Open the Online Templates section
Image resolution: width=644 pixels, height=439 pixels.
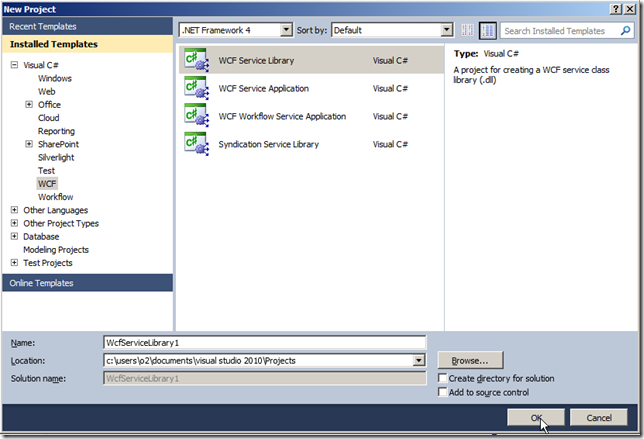[x=87, y=283]
